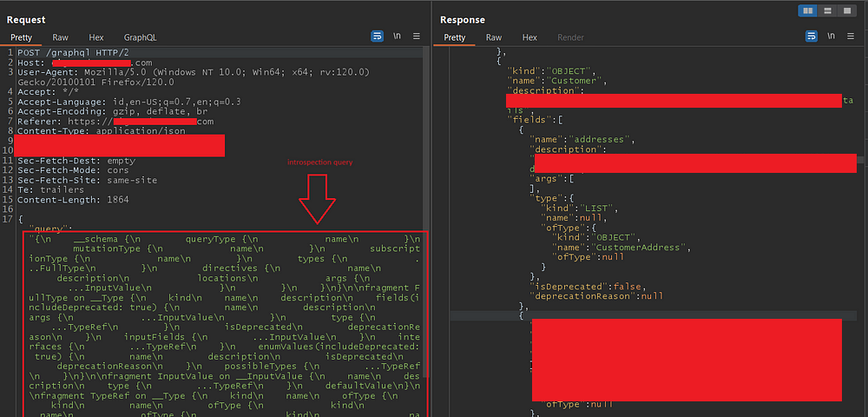
Task: Switch Request view to Pretty tab
Action: [21, 37]
